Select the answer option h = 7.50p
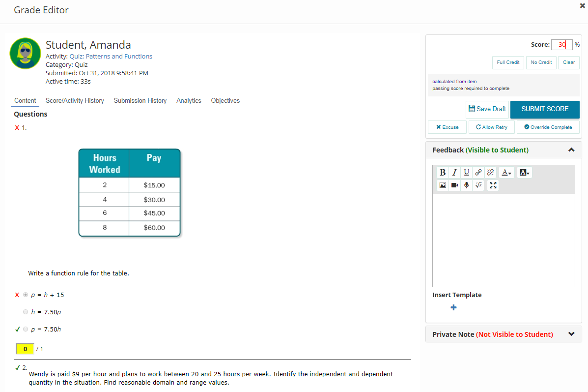 (25, 312)
